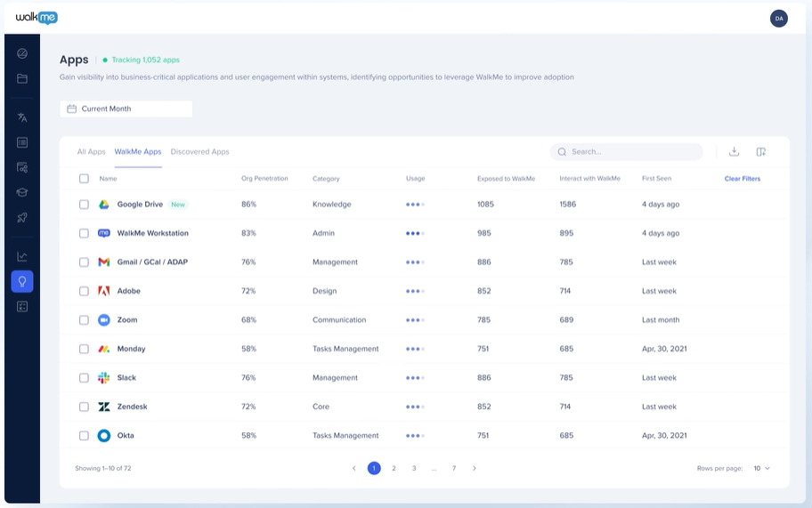
Task: Click the folder icon in sidebar
Action: coord(22,78)
